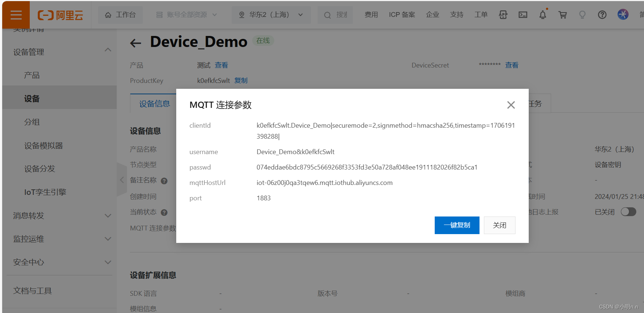This screenshot has height=313, width=644.
Task: Launch the Cloud Shell terminal icon
Action: pyautogui.click(x=523, y=15)
